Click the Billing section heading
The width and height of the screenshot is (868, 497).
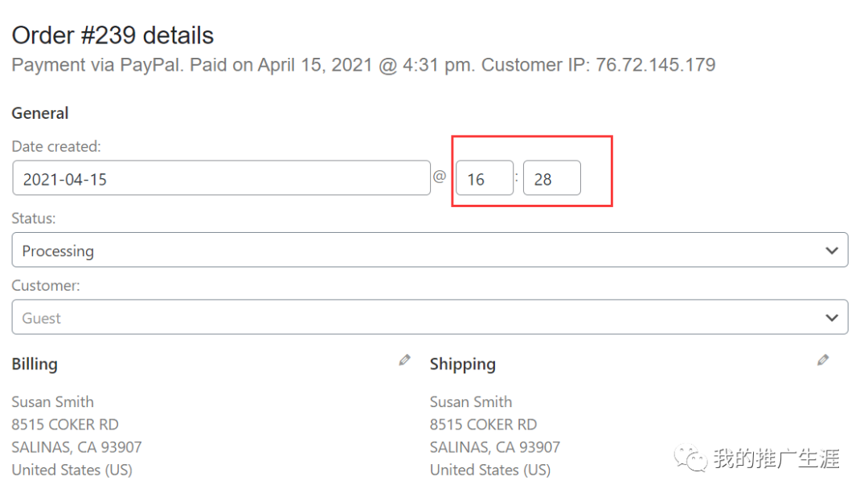[x=35, y=364]
